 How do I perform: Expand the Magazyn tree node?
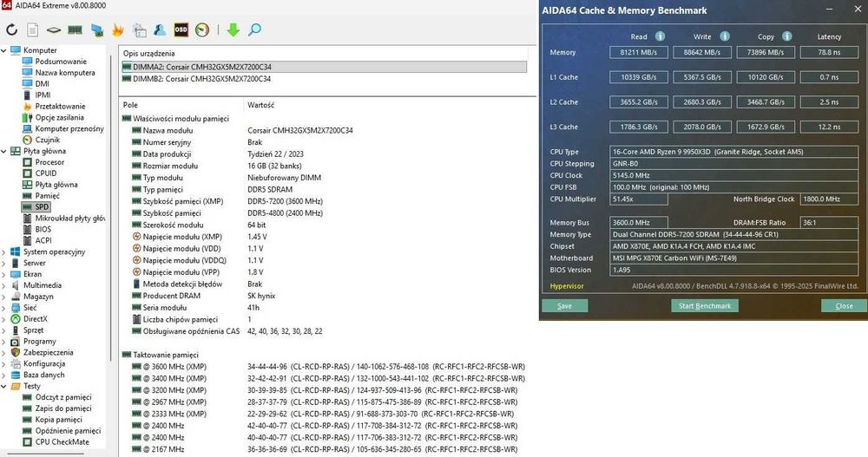[3, 297]
